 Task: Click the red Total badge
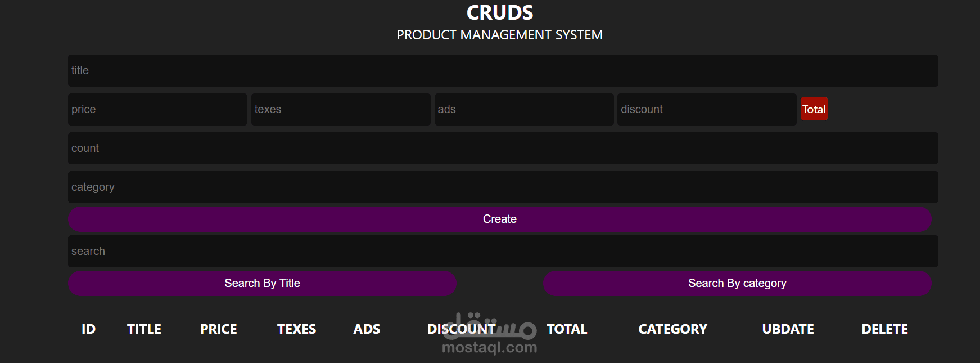(814, 109)
